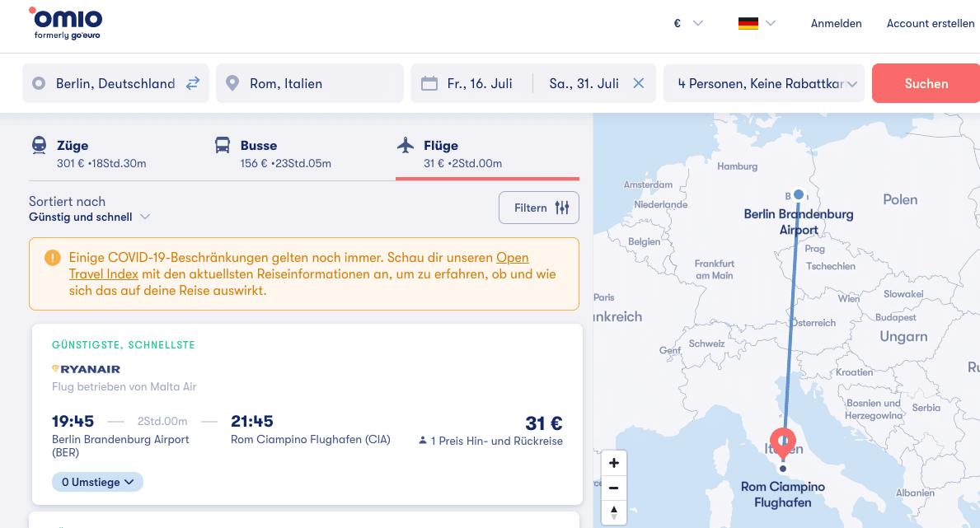Change departure date Fr., 16. Juli
Screen dimensions: 980x528
pos(480,83)
